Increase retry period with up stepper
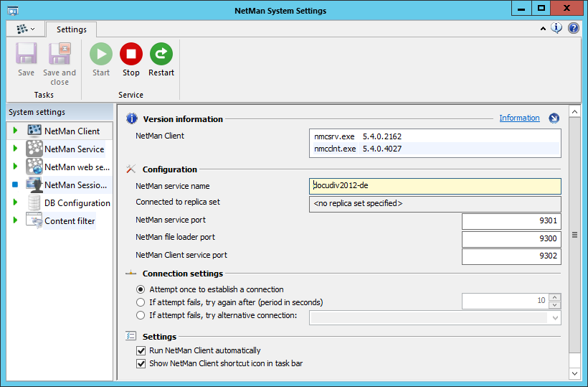The width and height of the screenshot is (588, 387). 554,297
